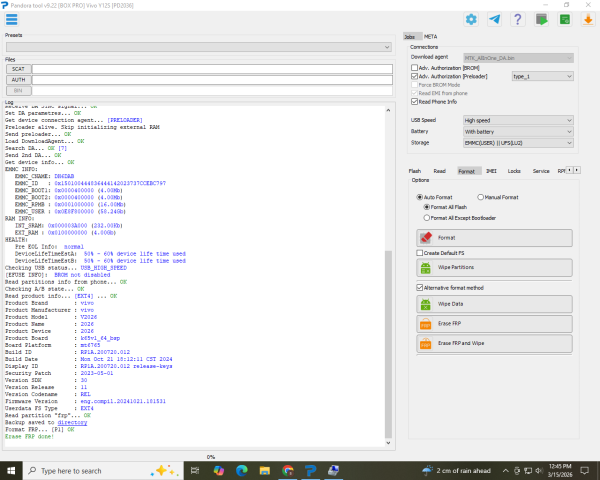Image resolution: width=600 pixels, height=480 pixels.
Task: Click the green screenshot save icon
Action: (x=565, y=19)
